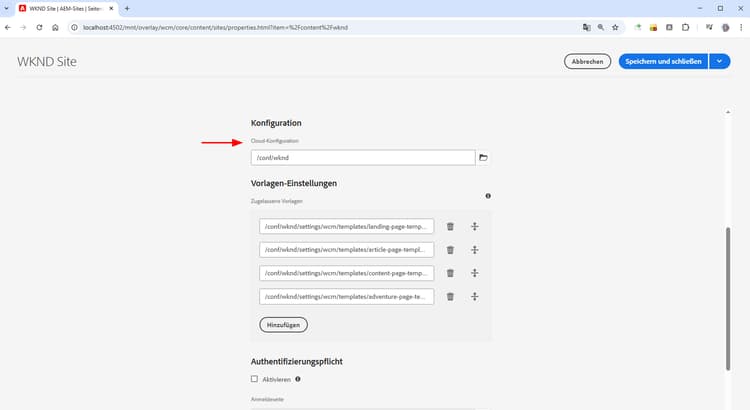
Task: Go back in browser history
Action: click(x=8, y=28)
